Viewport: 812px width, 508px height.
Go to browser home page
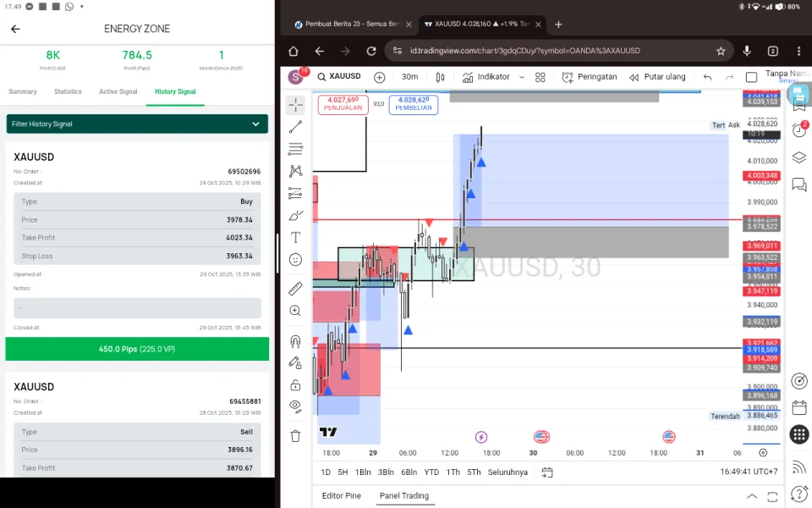pyautogui.click(x=294, y=51)
